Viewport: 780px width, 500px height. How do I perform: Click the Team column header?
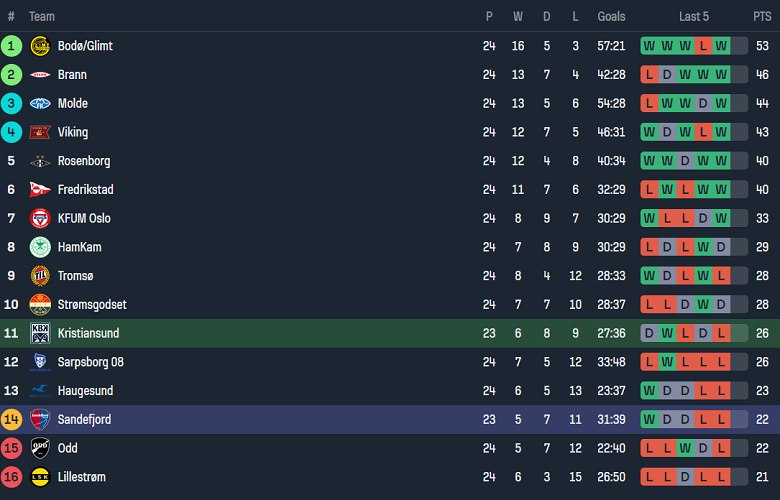click(x=42, y=16)
